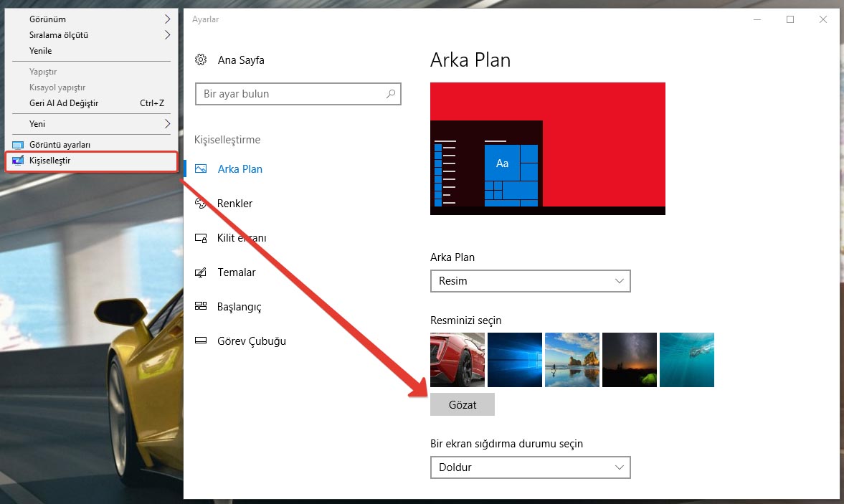Open the 'Doldur' fit dropdown
This screenshot has width=844, height=504.
pos(530,467)
